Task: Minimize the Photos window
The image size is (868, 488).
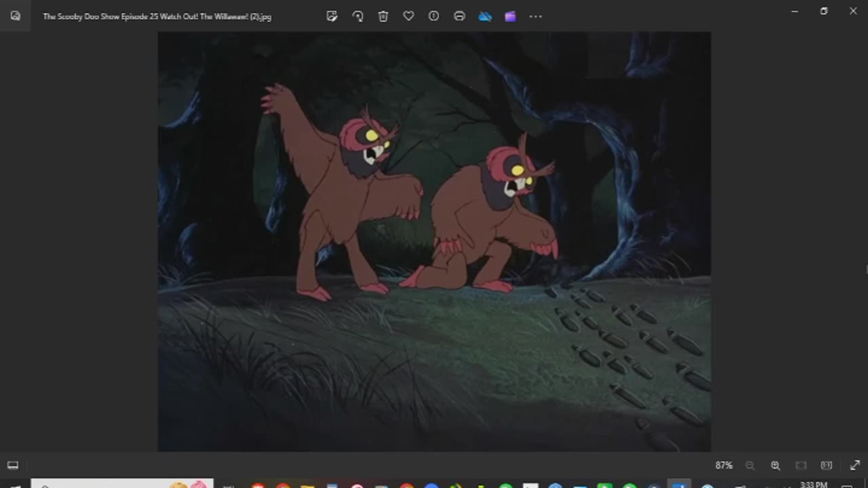Action: point(795,11)
